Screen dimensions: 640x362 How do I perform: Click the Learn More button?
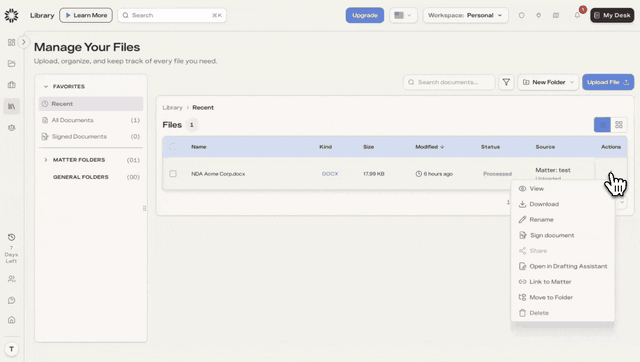point(86,15)
